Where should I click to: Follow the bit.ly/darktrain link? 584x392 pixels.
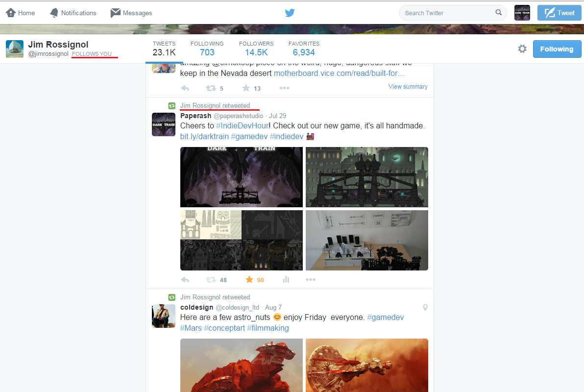(x=204, y=137)
